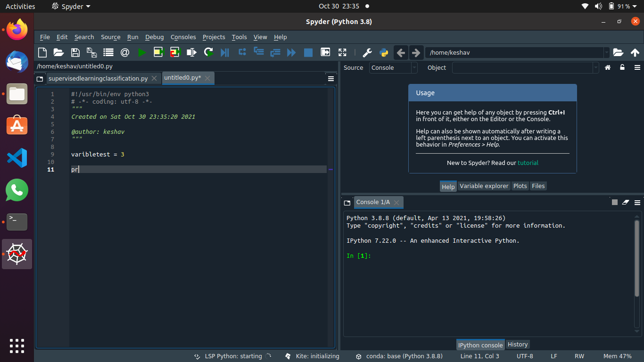Click the Run current cell icon

pos(158,52)
